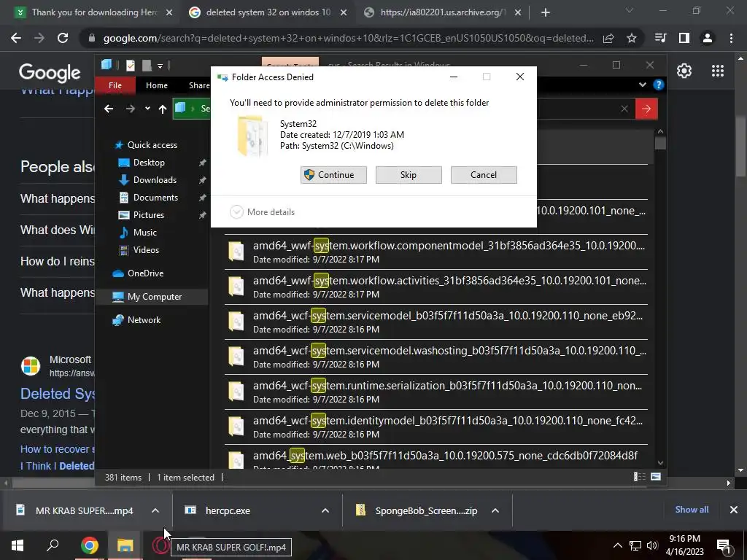Reload the Google search page
The height and width of the screenshot is (560, 747).
63,38
